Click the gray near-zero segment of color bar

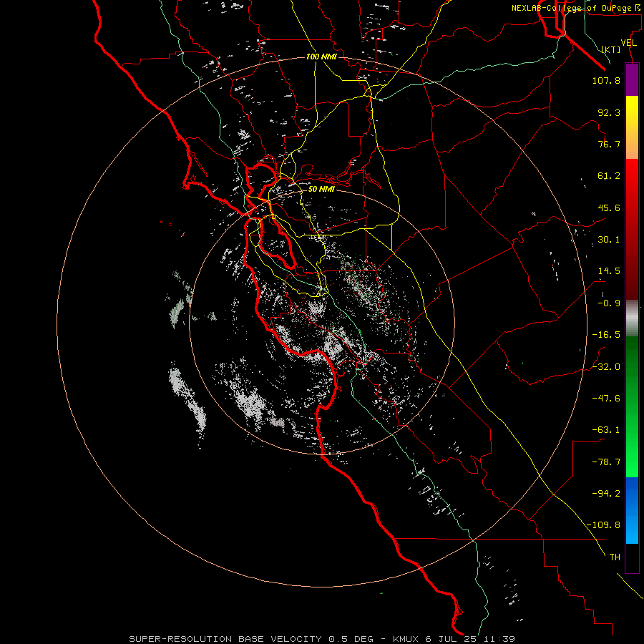(x=632, y=318)
